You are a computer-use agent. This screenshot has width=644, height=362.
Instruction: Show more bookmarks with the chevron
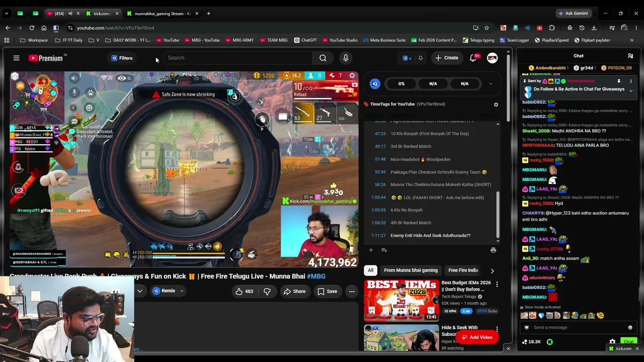click(x=631, y=40)
